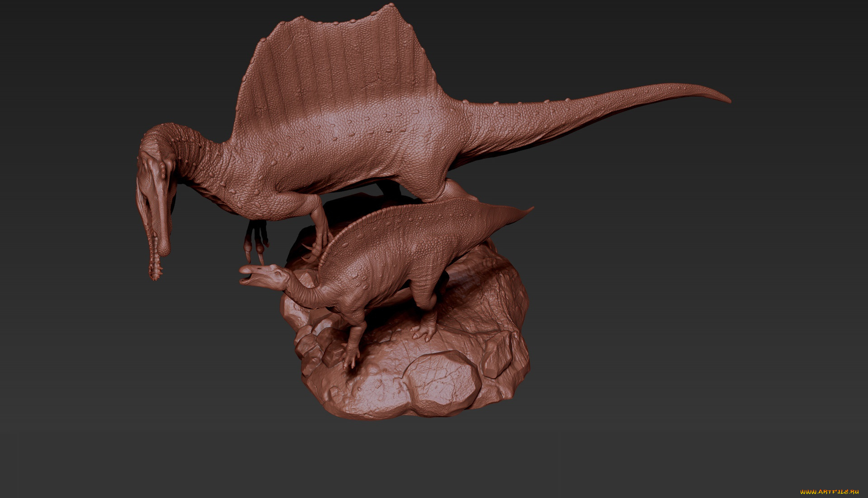868x498 pixels.
Task: Click the small dinosaur's front foot
Action: pos(349,359)
